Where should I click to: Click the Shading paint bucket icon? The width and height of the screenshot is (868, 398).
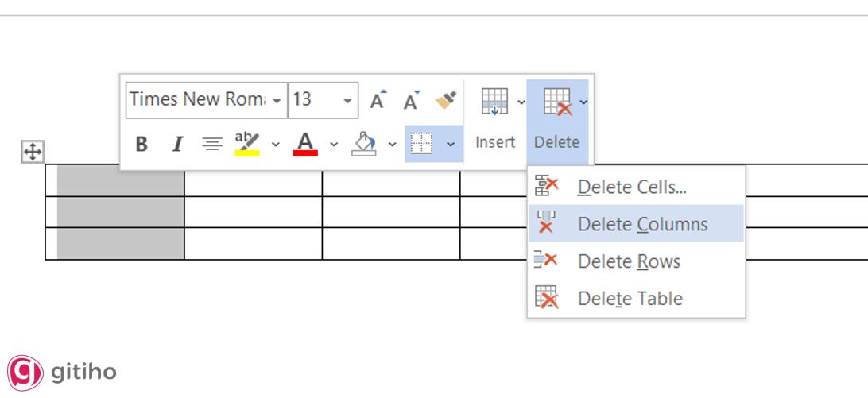point(364,144)
